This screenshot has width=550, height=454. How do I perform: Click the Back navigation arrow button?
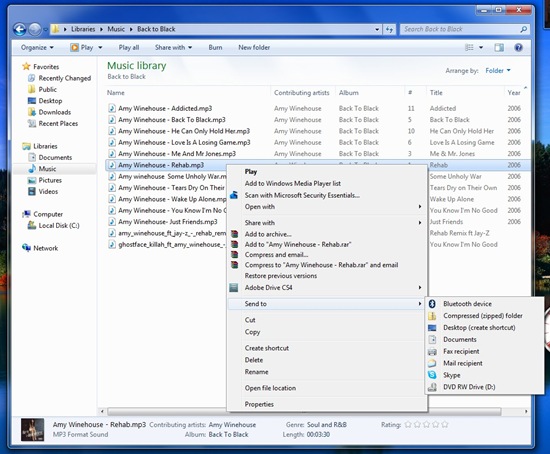[20, 29]
